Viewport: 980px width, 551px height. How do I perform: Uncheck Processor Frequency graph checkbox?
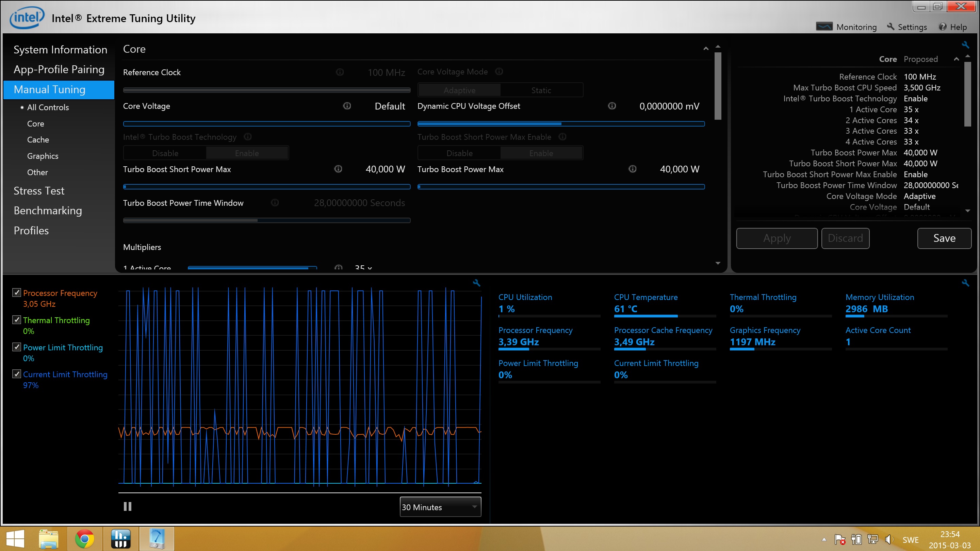pos(16,293)
